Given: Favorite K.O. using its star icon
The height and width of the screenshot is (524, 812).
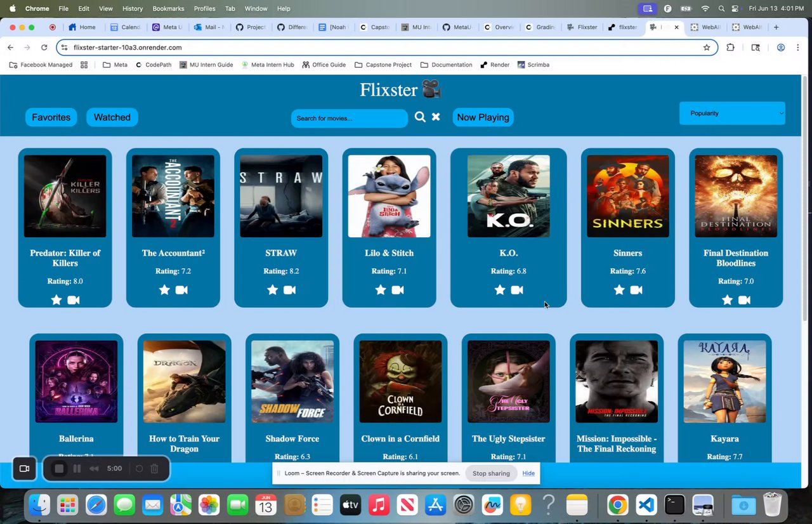Looking at the screenshot, I should 500,290.
